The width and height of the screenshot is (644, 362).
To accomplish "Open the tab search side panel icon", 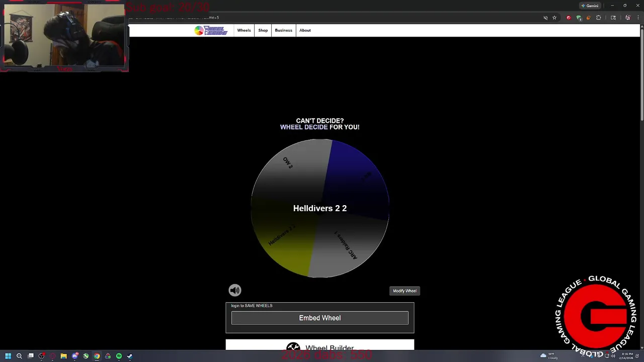I will (x=613, y=18).
